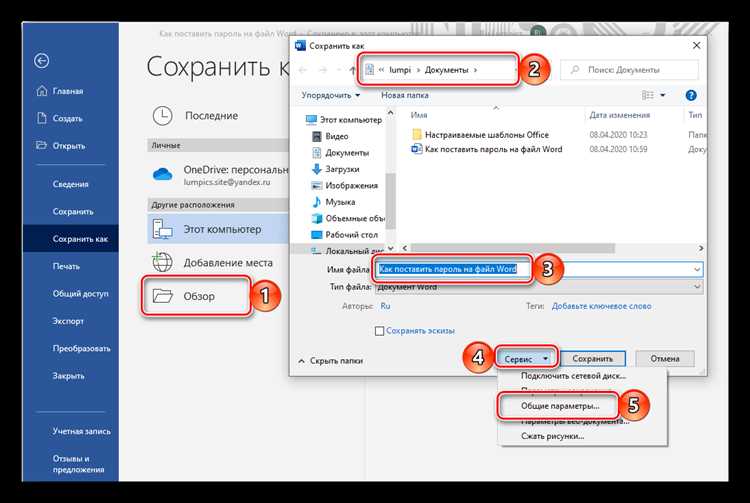
Task: Toggle the Сохранять эскизы checkbox
Action: (x=379, y=331)
